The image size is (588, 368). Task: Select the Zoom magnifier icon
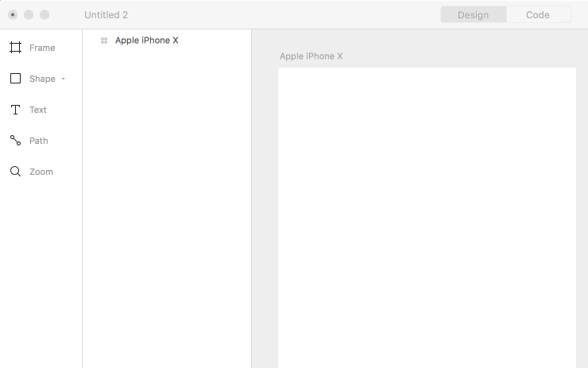tap(15, 172)
